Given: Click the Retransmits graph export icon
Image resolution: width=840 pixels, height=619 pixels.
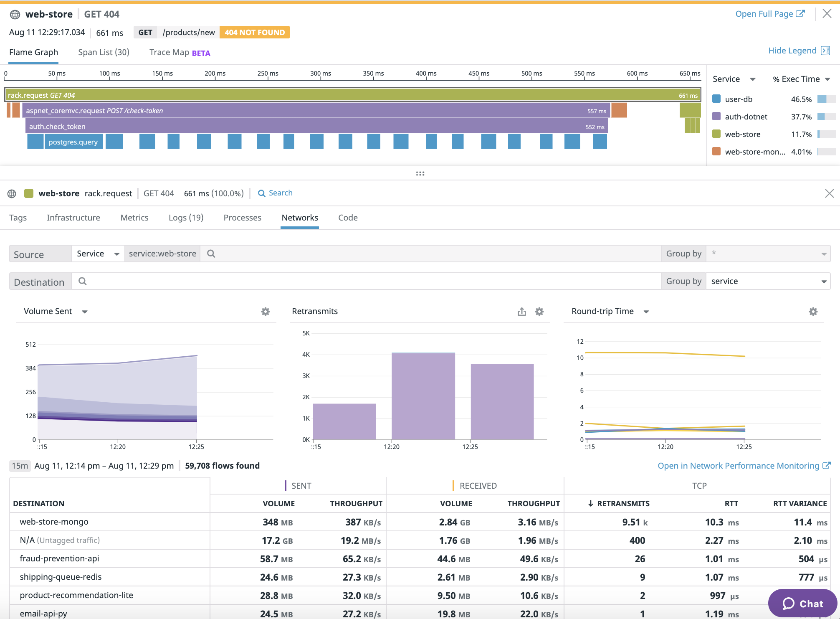Looking at the screenshot, I should pyautogui.click(x=521, y=312).
